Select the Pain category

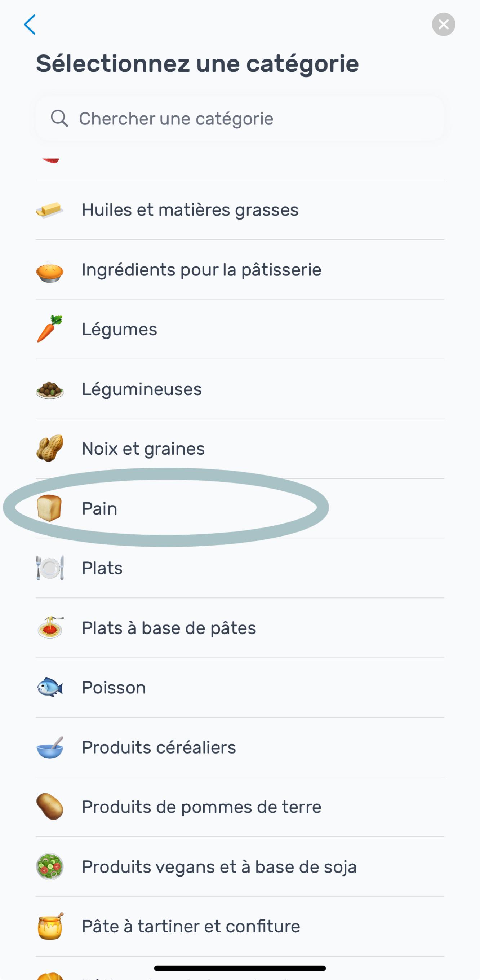[x=100, y=509]
